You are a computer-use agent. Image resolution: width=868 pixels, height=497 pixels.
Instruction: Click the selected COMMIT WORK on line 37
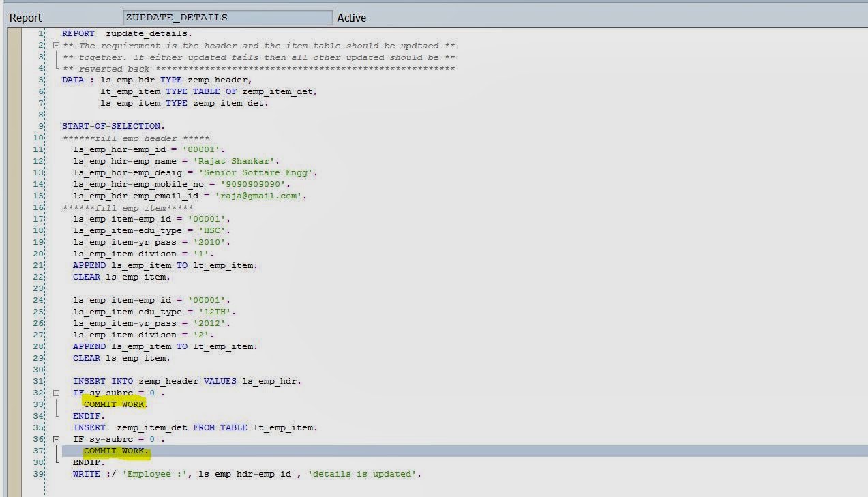click(116, 451)
